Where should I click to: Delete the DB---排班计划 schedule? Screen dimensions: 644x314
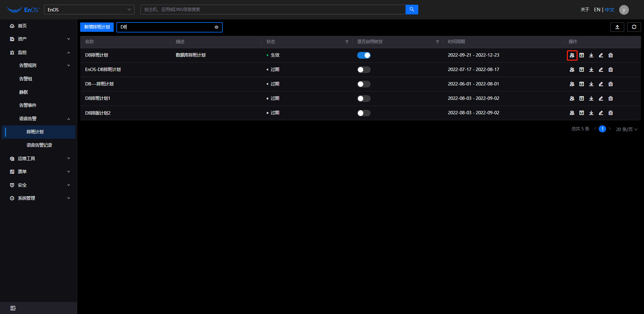click(x=611, y=84)
